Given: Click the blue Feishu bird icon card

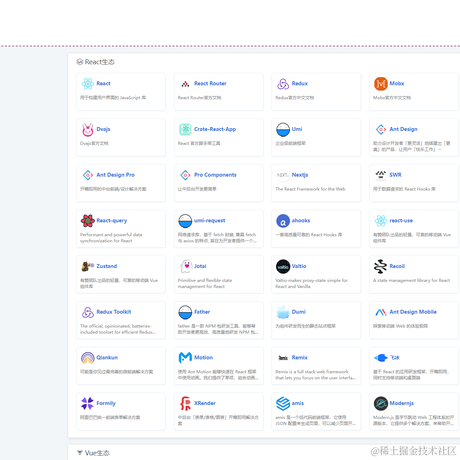Looking at the screenshot, I should [381, 358].
